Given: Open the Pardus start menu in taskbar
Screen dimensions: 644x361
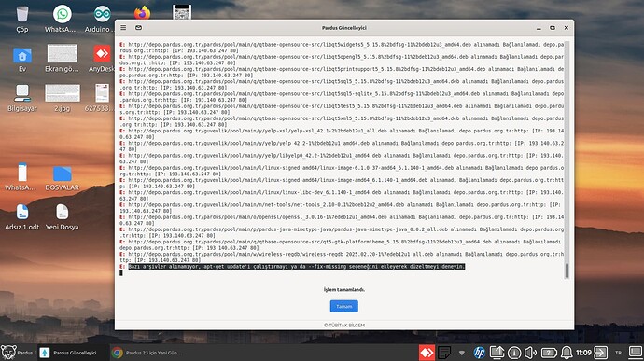Looking at the screenshot, I should pos(17,353).
